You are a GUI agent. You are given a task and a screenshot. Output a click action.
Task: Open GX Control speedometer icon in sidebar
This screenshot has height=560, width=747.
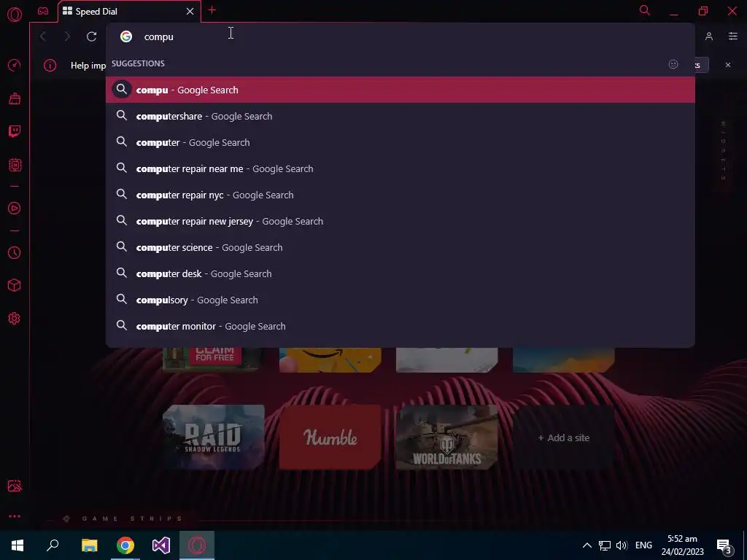point(15,65)
